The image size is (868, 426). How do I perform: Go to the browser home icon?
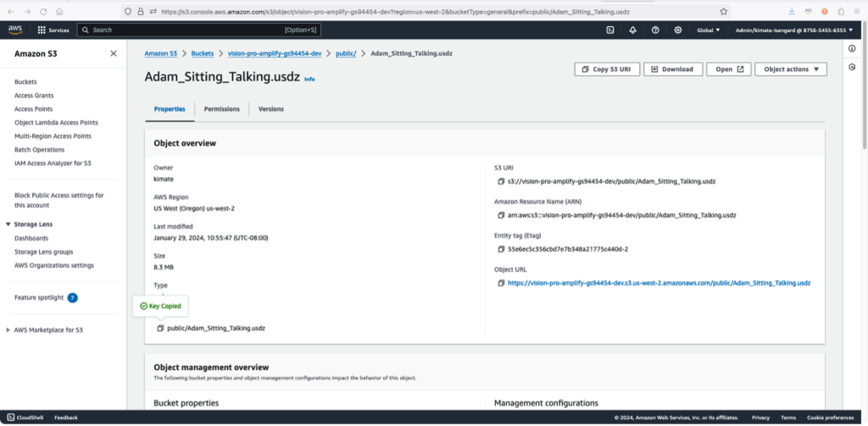click(60, 11)
